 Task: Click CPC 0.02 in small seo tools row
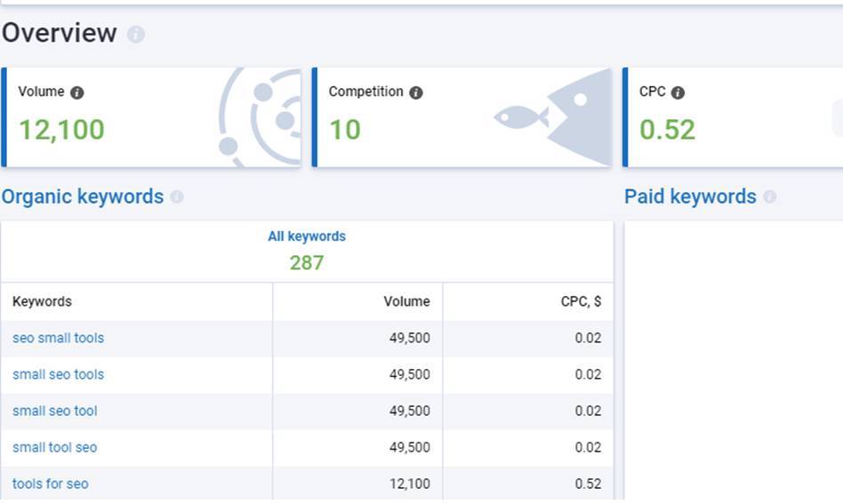click(588, 374)
